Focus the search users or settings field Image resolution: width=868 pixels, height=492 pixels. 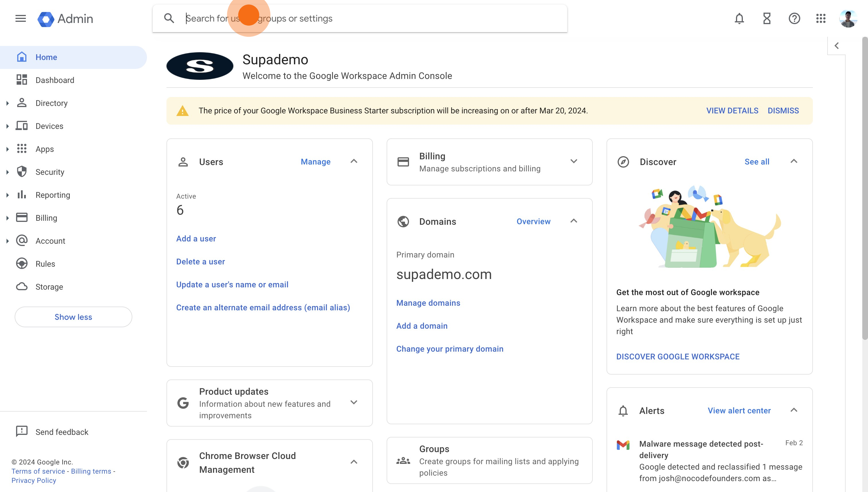coord(372,18)
